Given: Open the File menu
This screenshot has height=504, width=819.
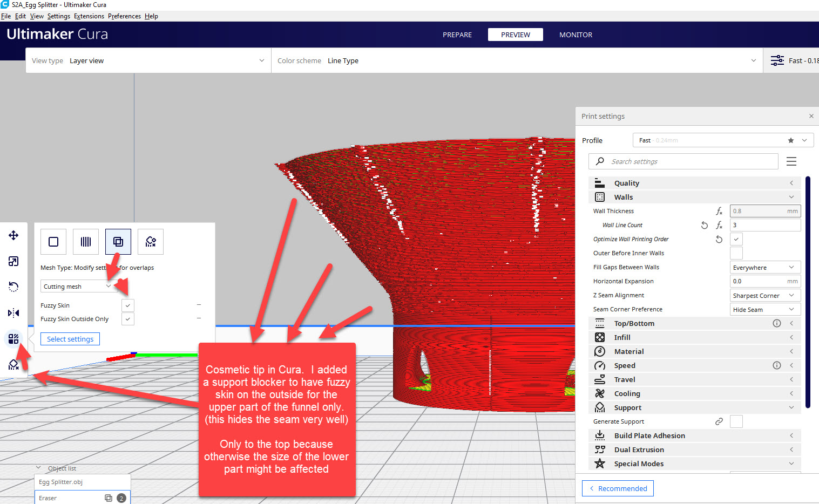Looking at the screenshot, I should tap(6, 16).
